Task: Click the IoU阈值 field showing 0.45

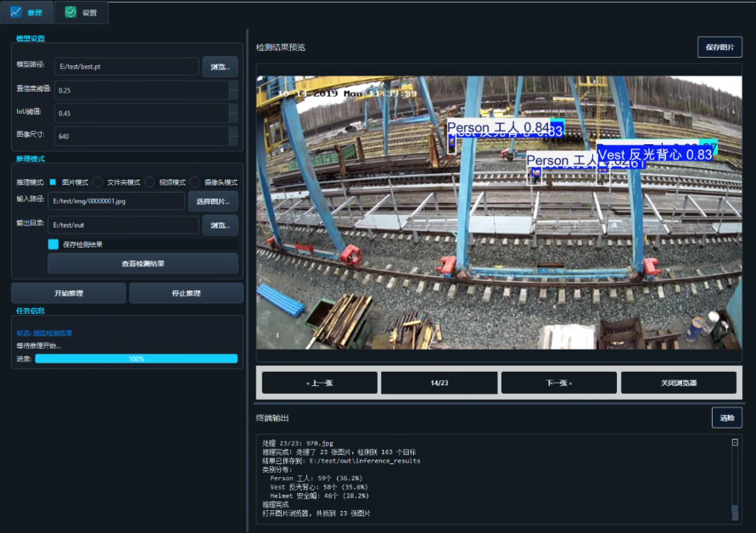Action: point(142,114)
